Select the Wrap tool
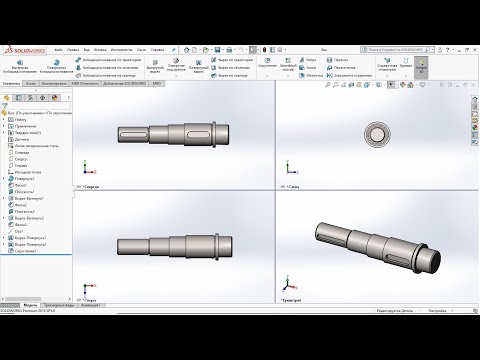480x360 pixels. (x=337, y=60)
